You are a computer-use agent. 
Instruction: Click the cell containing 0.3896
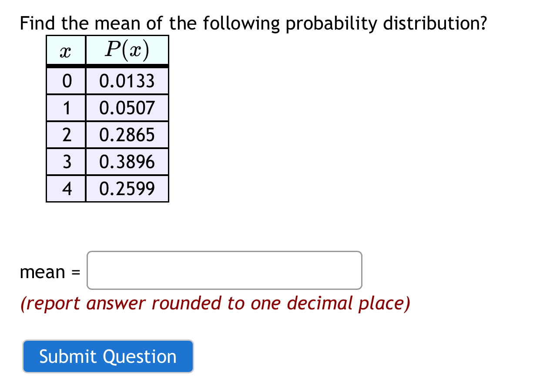127,162
